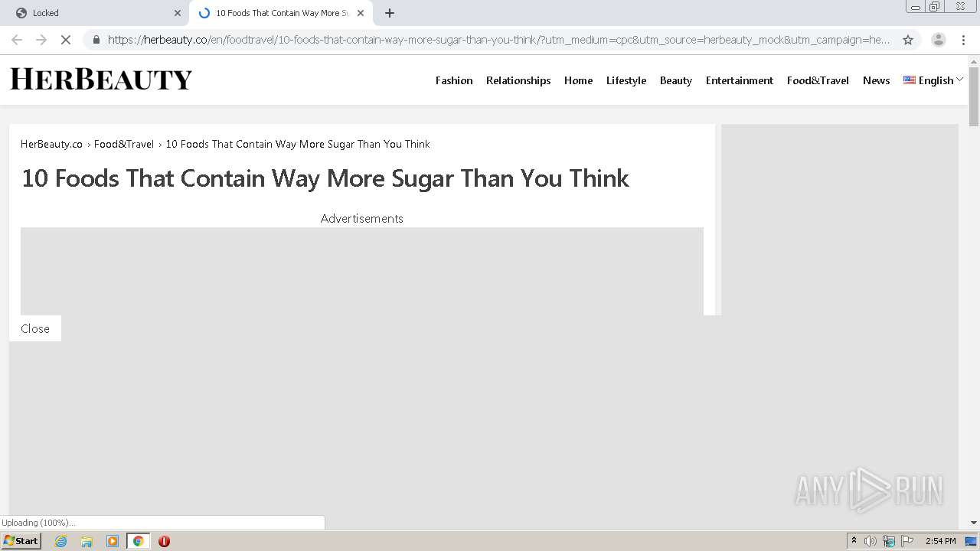This screenshot has width=980, height=551.
Task: Open the Windows Start menu
Action: tap(21, 541)
